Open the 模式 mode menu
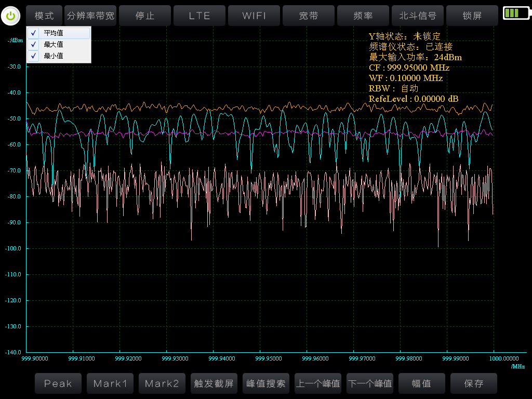532x399 pixels. coord(44,16)
